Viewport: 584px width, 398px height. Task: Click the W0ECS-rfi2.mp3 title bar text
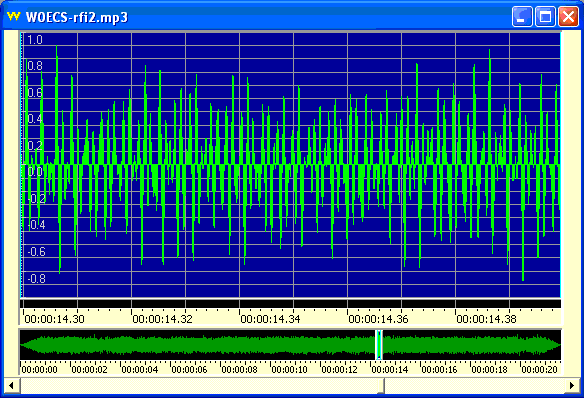pyautogui.click(x=77, y=17)
